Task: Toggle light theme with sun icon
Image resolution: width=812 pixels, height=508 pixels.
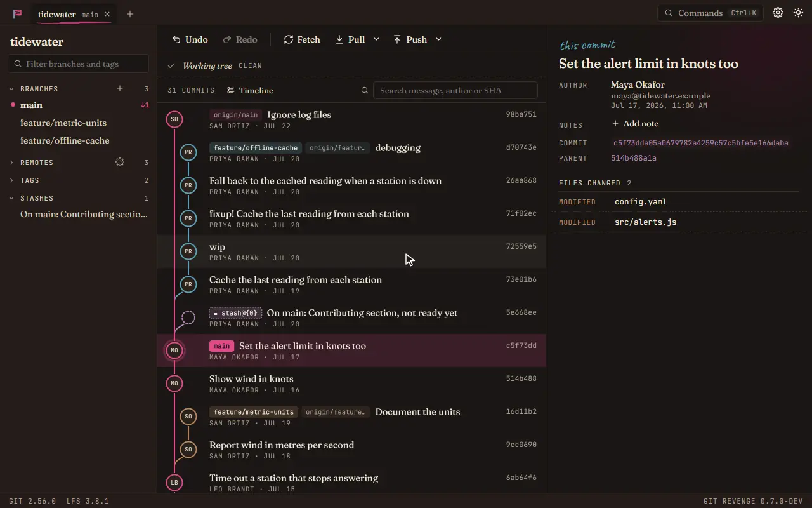Action: (x=798, y=13)
